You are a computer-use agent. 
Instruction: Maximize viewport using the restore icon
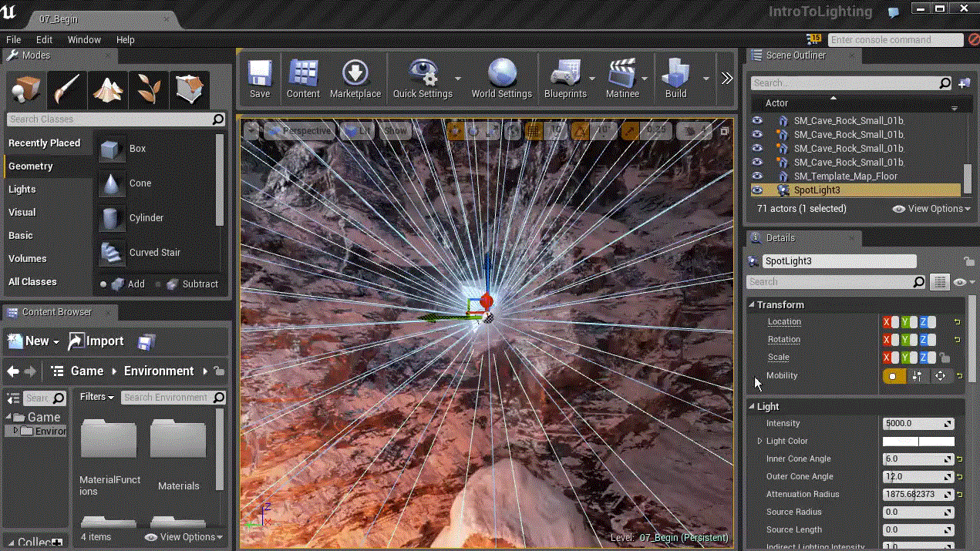point(725,131)
